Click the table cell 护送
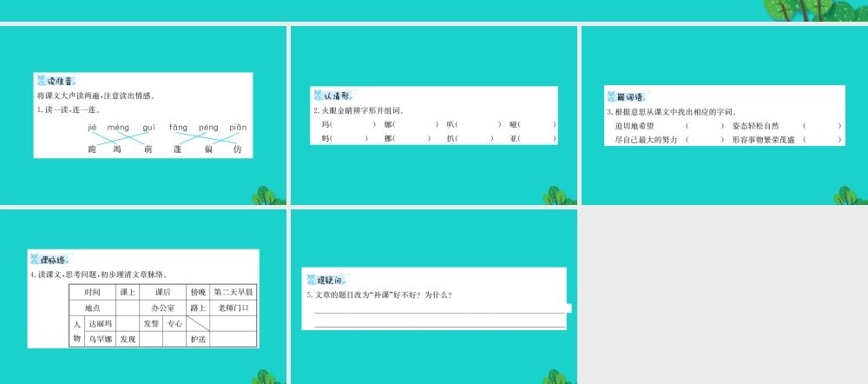Screen dimensions: 868x384 [198, 339]
